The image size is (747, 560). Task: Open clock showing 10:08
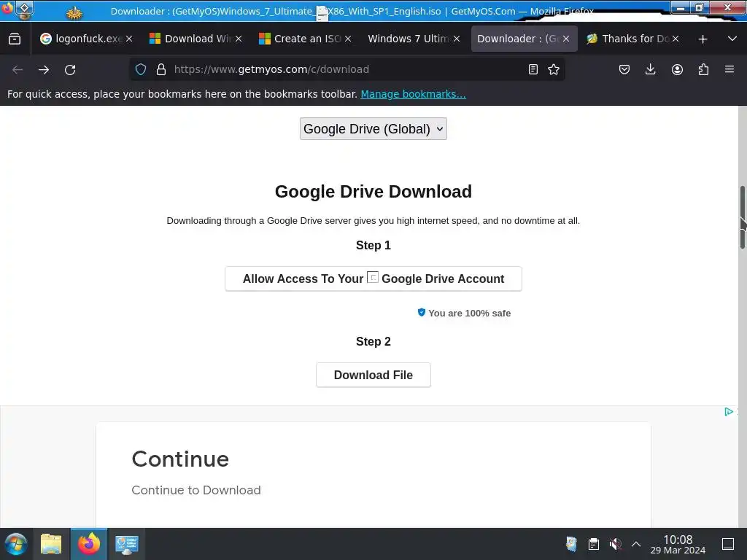678,544
